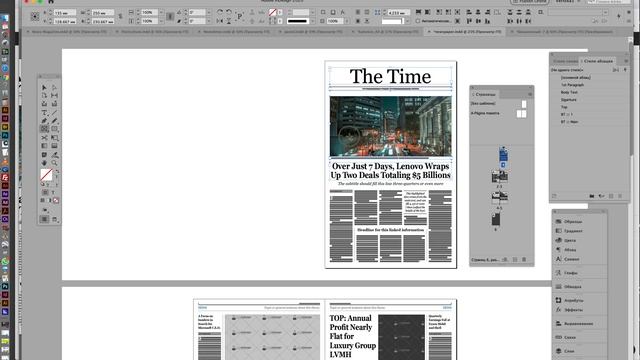Rotate the selection 90° counter-clockwise
The image size is (640, 360).
coord(229,12)
